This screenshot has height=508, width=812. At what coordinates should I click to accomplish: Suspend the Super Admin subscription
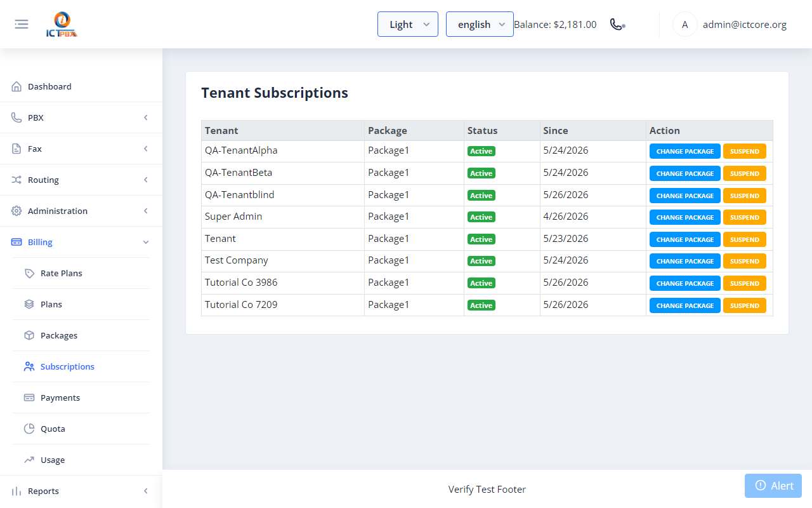[745, 217]
